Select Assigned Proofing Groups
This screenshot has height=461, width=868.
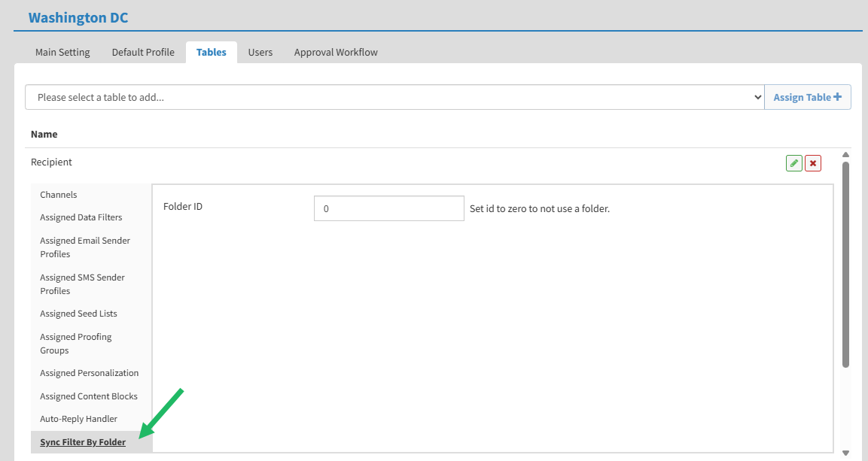(x=76, y=344)
